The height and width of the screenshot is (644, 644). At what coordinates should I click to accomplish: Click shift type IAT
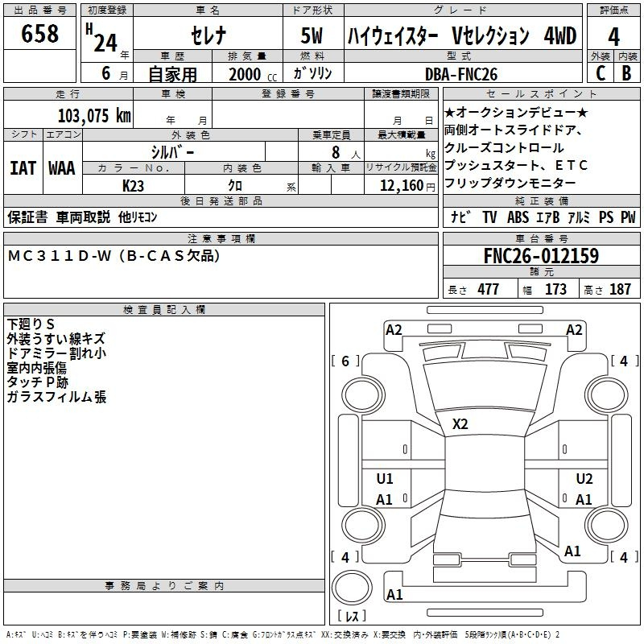click(23, 168)
